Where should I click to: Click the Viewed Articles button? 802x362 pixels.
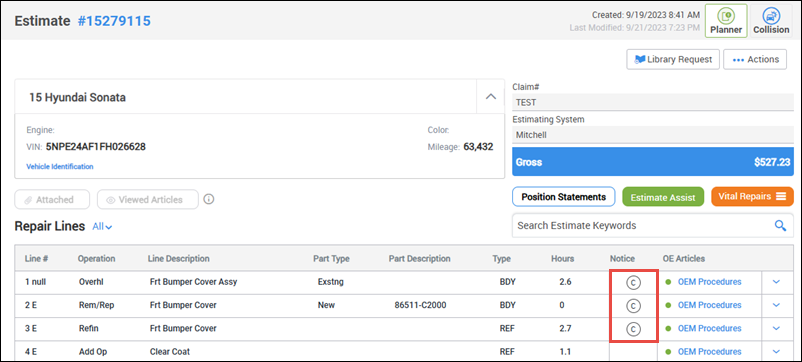click(148, 199)
